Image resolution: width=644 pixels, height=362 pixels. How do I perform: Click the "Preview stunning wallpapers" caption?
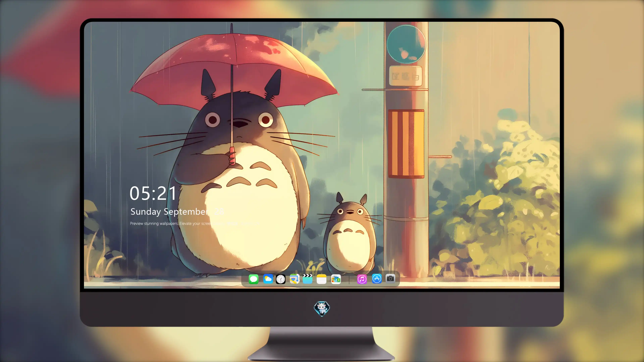(154, 224)
